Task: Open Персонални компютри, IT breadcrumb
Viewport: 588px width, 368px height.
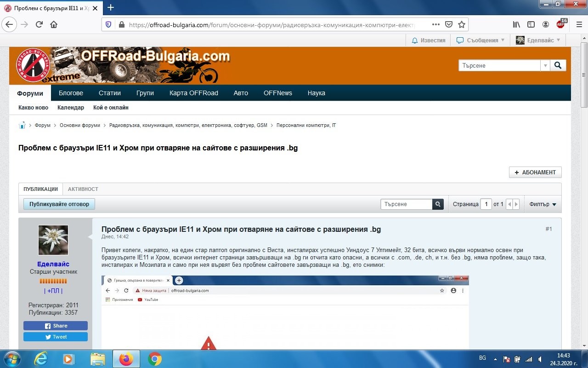Action: pyautogui.click(x=306, y=125)
